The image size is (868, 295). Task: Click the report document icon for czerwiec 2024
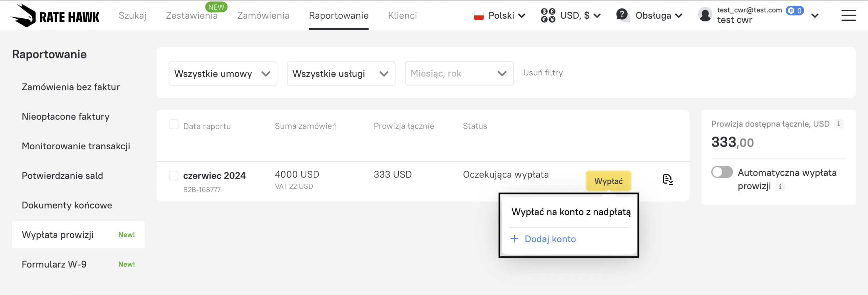[667, 179]
